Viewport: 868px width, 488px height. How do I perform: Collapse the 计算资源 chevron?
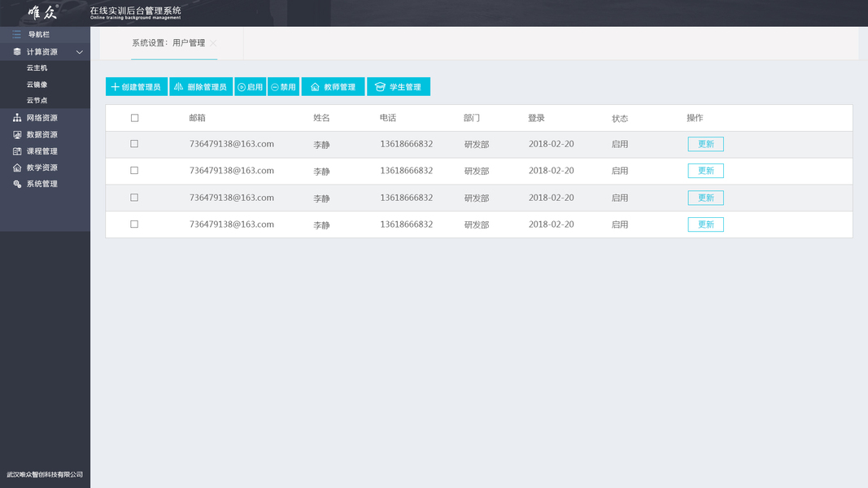pyautogui.click(x=79, y=52)
